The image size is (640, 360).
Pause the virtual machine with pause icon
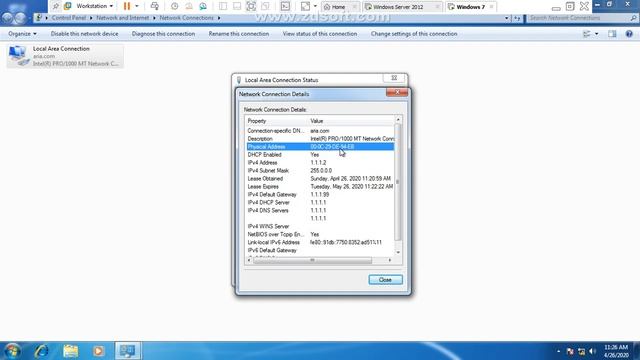(x=127, y=6)
